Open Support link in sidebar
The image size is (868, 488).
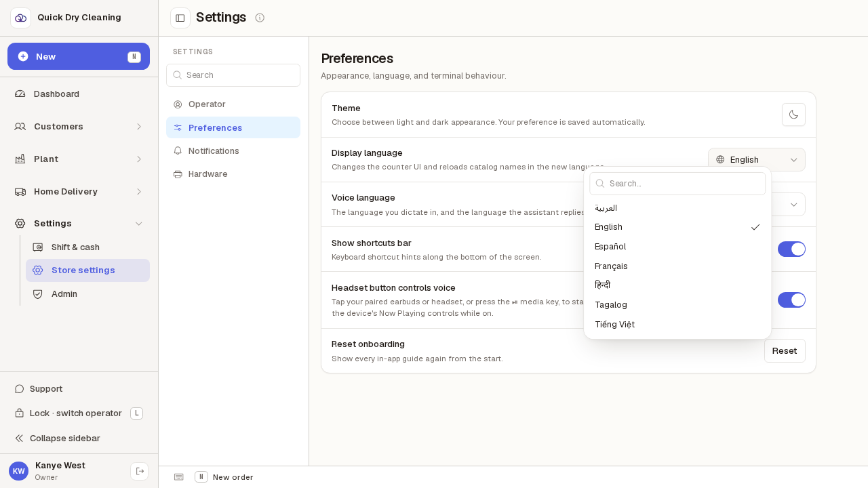pos(79,388)
